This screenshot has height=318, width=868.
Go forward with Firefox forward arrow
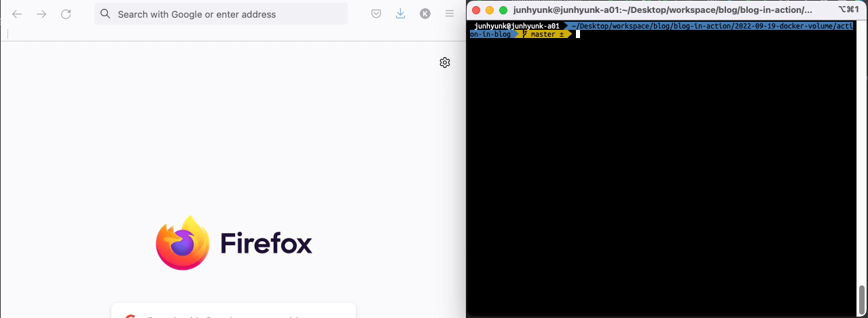[41, 14]
